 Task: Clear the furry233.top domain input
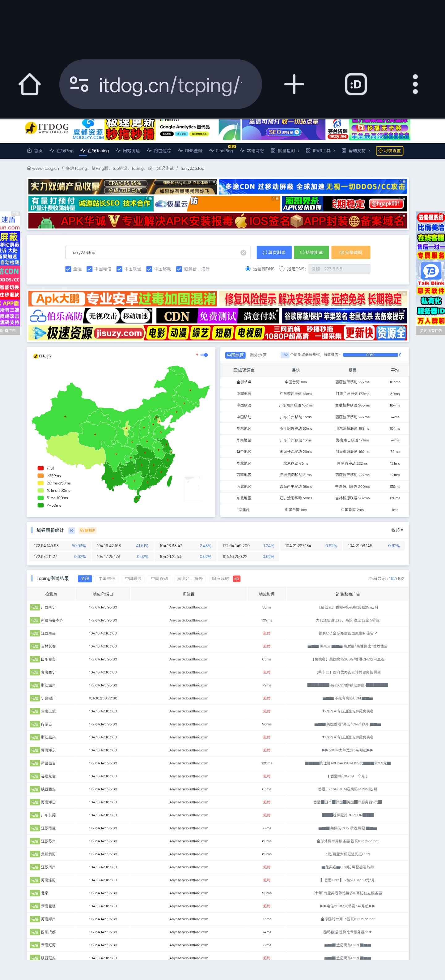tap(243, 253)
